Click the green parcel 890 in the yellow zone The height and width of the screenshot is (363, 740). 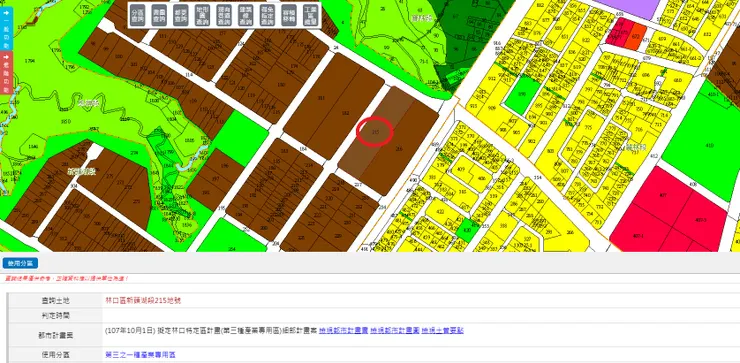[521, 94]
